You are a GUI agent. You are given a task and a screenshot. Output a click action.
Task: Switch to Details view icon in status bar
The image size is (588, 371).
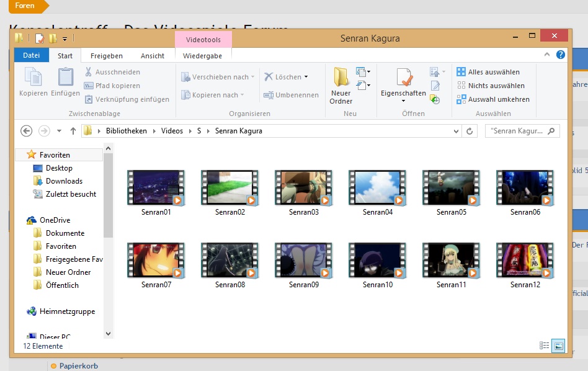coord(544,346)
